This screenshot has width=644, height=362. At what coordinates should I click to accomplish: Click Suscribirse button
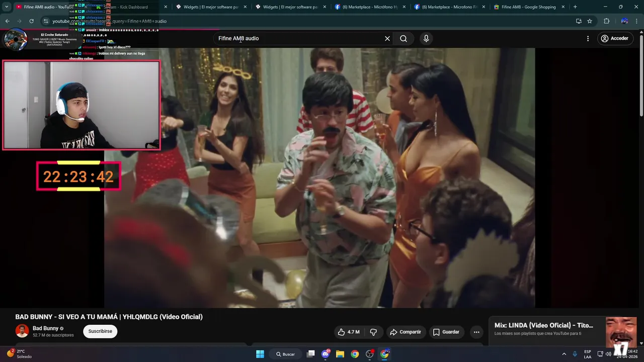pyautogui.click(x=100, y=331)
